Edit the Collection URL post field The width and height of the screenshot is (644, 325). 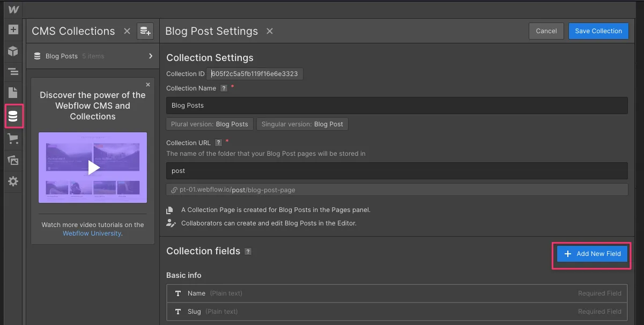click(397, 171)
